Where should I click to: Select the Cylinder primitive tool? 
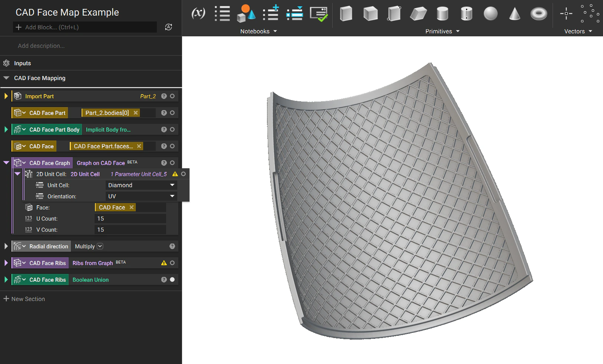point(442,13)
